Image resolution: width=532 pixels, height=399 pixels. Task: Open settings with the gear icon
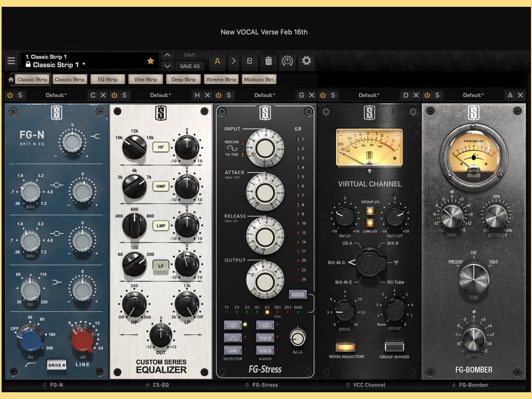pyautogui.click(x=307, y=61)
